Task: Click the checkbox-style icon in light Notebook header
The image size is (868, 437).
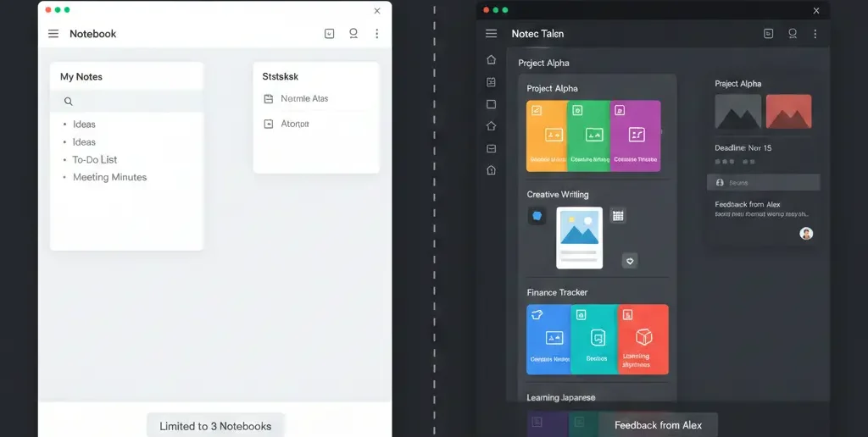Action: coord(330,34)
